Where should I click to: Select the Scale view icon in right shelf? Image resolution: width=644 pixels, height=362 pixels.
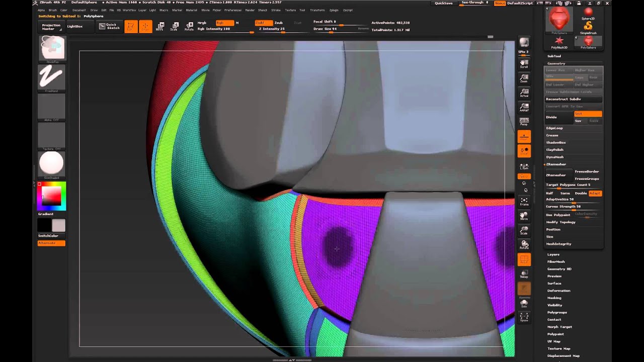[524, 231]
